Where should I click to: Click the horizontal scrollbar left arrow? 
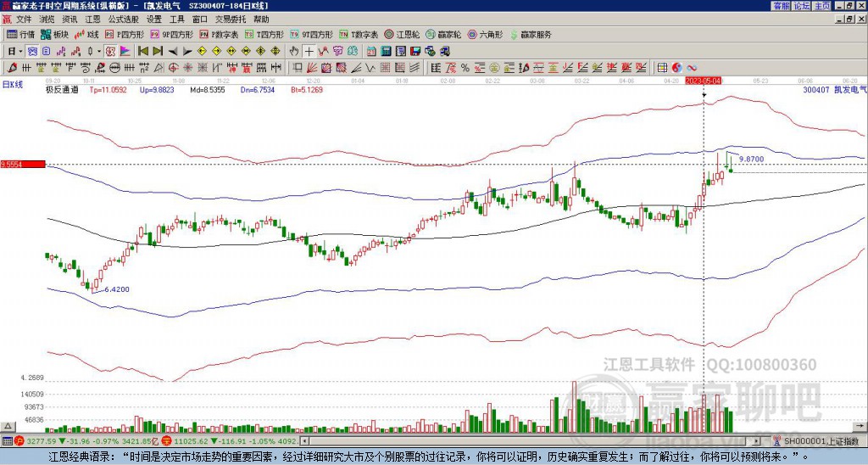coord(304,441)
